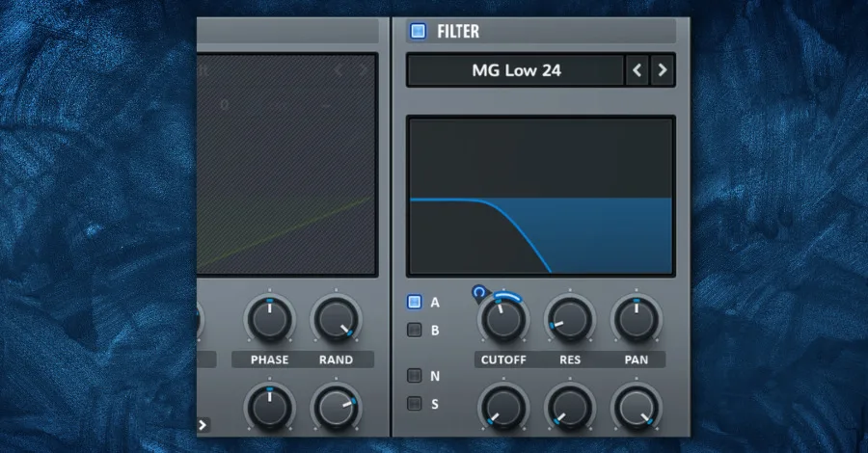Click the PAN label
The width and height of the screenshot is (868, 453).
click(x=637, y=360)
